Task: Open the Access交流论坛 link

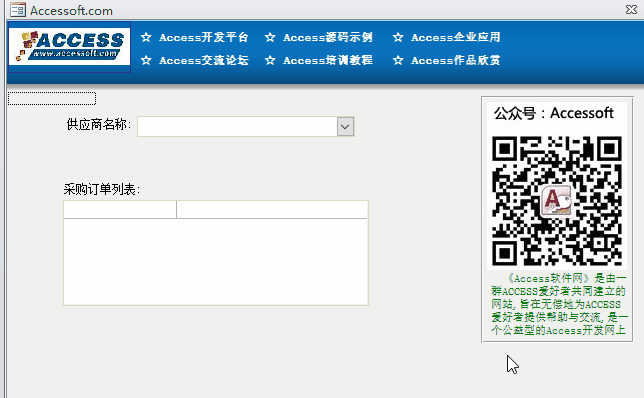Action: pos(204,60)
